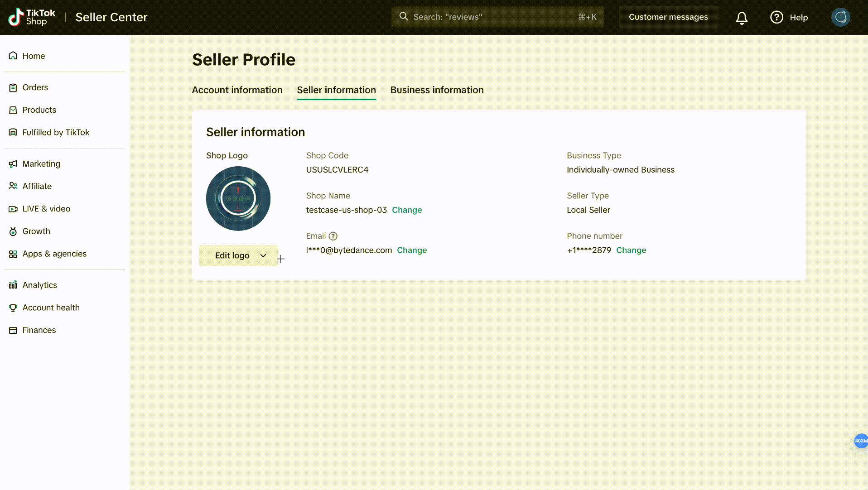The width and height of the screenshot is (868, 490).
Task: Open Orders from the sidebar
Action: [x=35, y=87]
